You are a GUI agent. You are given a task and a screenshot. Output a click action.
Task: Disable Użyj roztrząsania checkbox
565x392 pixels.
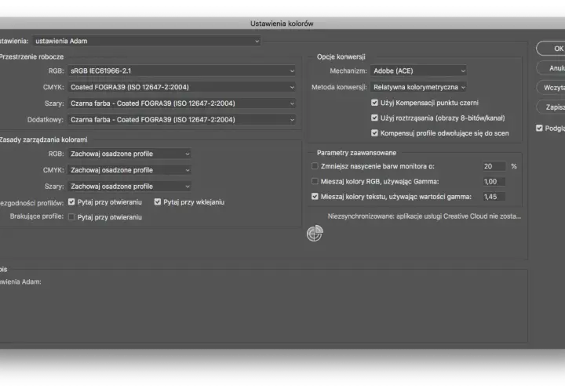click(374, 118)
